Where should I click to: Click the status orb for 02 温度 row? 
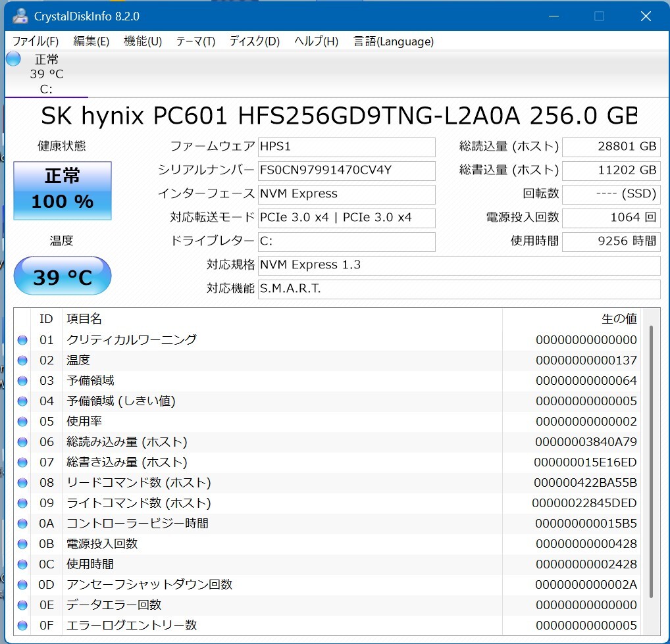(22, 360)
